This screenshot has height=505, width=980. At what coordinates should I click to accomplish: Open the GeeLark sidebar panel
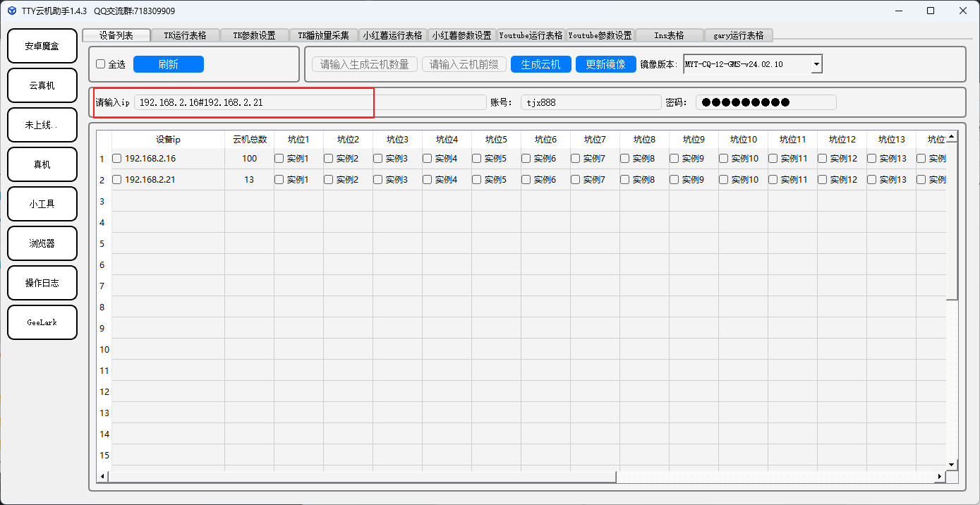42,322
